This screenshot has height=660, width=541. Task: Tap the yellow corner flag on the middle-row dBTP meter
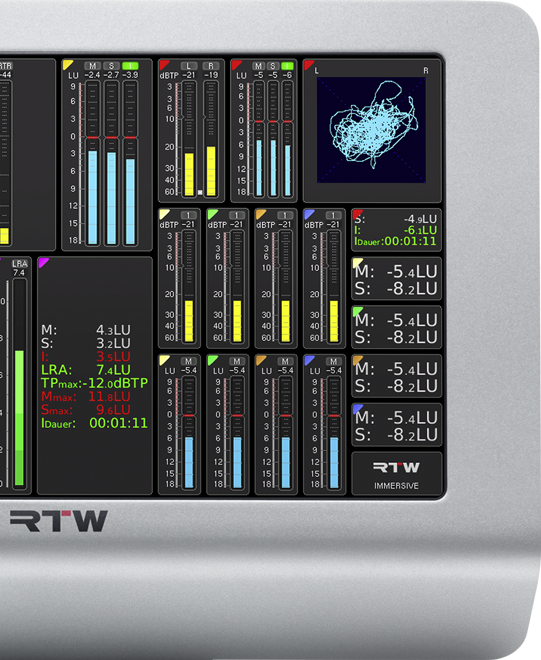pyautogui.click(x=163, y=213)
